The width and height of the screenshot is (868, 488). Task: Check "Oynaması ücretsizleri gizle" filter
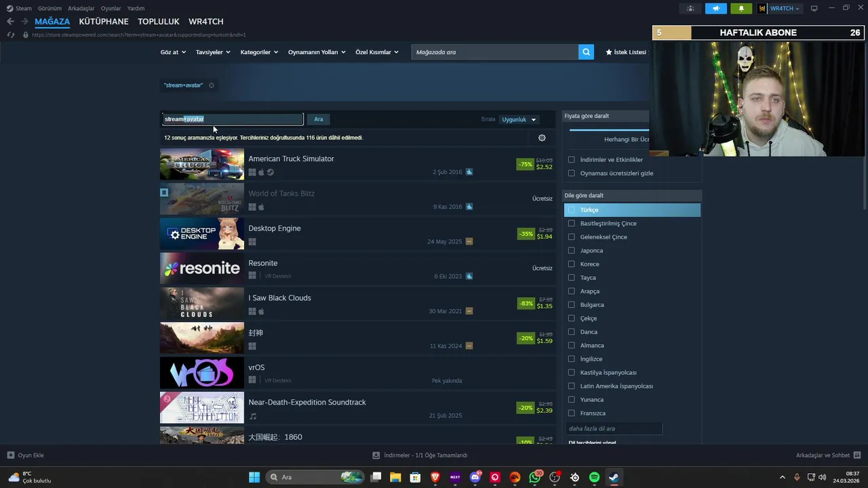click(572, 174)
